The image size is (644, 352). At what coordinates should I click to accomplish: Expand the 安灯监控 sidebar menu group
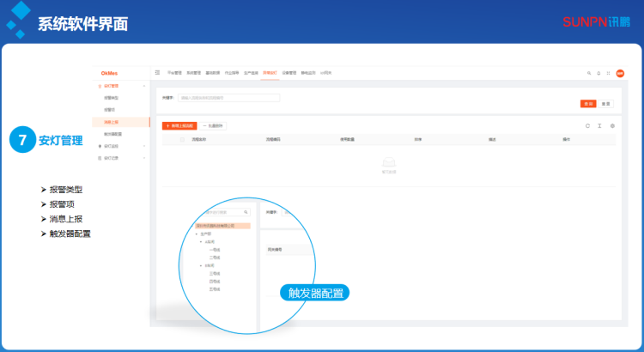coord(143,146)
